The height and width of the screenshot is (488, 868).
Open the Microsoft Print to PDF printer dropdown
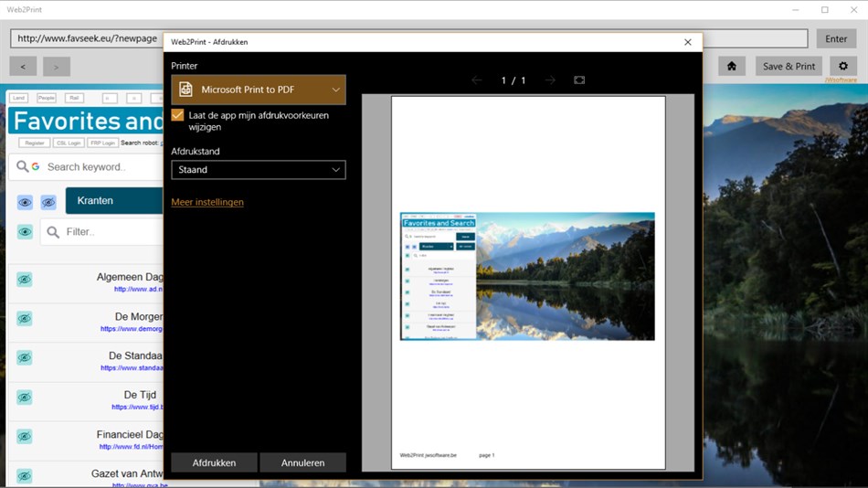(x=259, y=90)
